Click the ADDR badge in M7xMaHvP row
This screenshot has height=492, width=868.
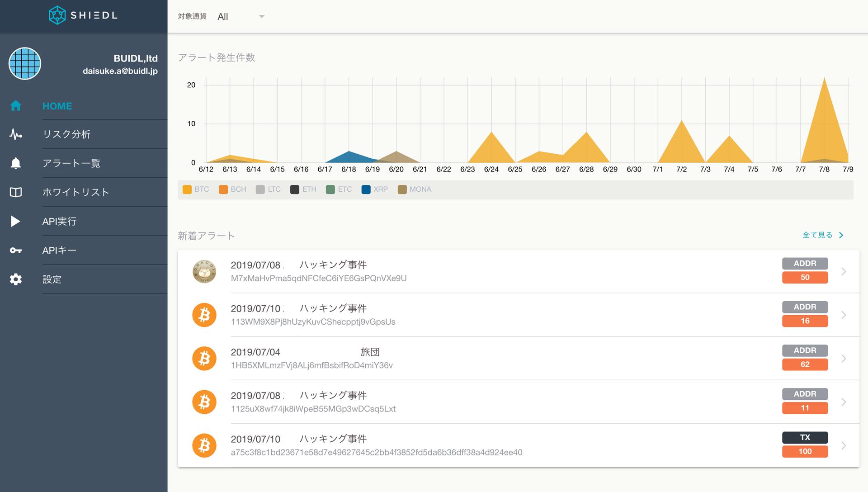(x=805, y=264)
